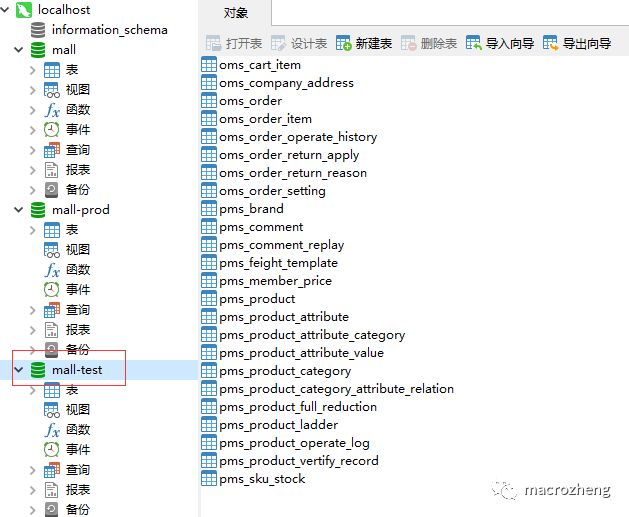This screenshot has height=517, width=629.
Task: Expand 查询 under the mall-prod database
Action: click(x=32, y=310)
